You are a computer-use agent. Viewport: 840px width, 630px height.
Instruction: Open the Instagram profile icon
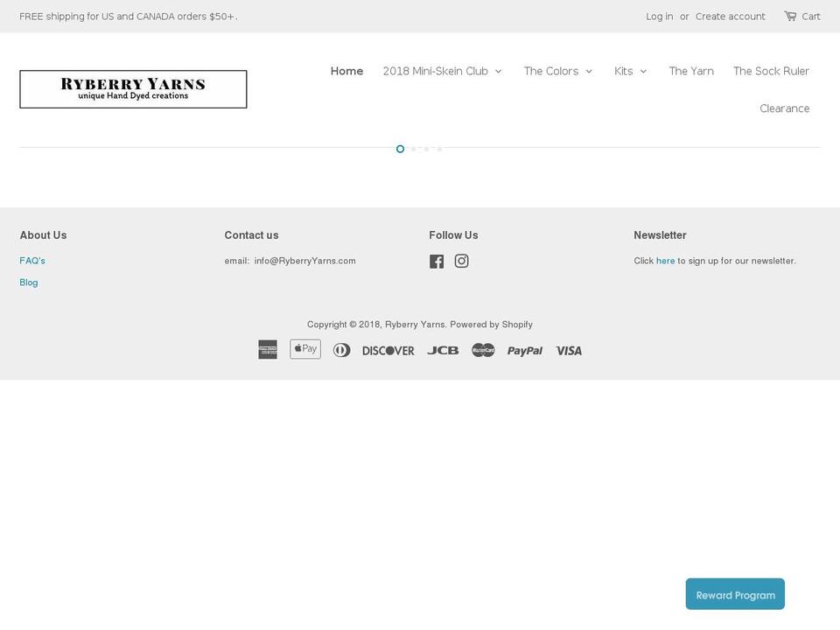tap(462, 261)
